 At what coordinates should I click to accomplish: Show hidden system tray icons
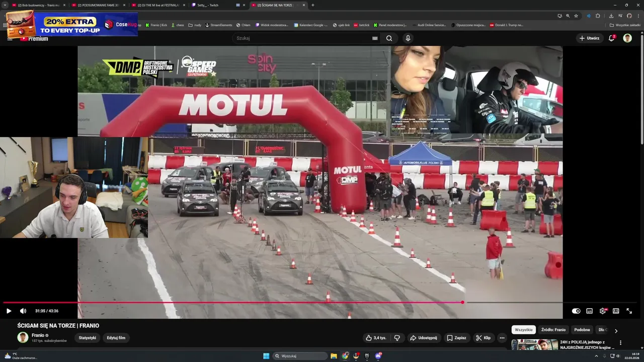pyautogui.click(x=596, y=356)
